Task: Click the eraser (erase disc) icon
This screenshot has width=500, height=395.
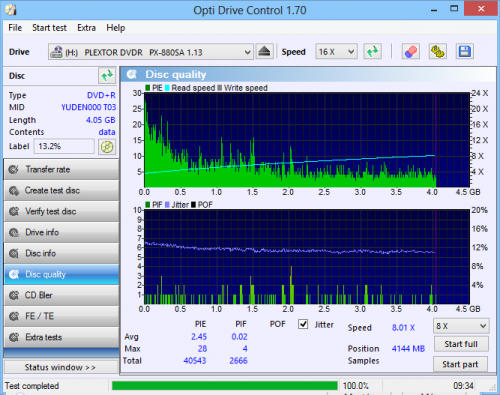Action: click(411, 52)
